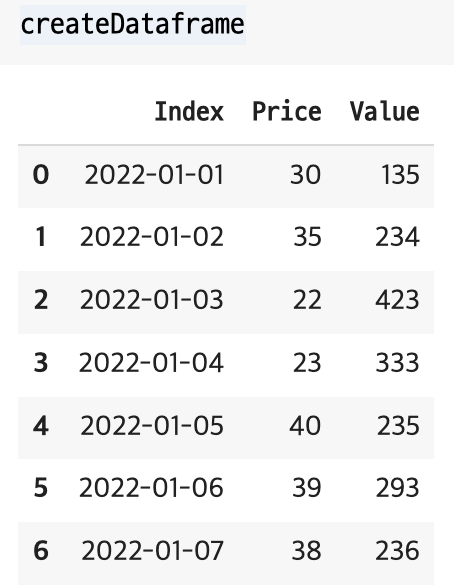Click row index 1 label

(x=41, y=237)
